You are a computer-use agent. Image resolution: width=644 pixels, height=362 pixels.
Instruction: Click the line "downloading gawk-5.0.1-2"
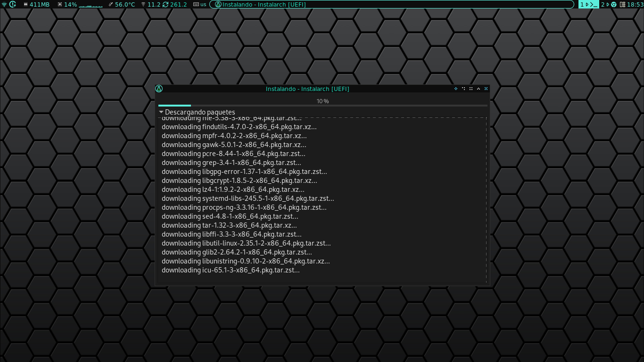(x=234, y=145)
